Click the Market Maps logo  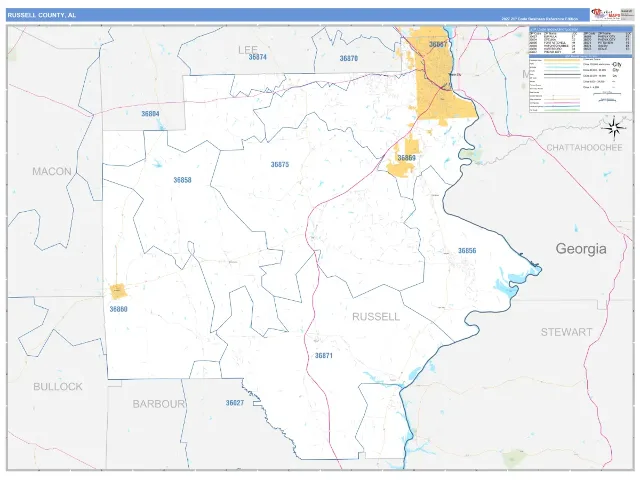(x=606, y=14)
